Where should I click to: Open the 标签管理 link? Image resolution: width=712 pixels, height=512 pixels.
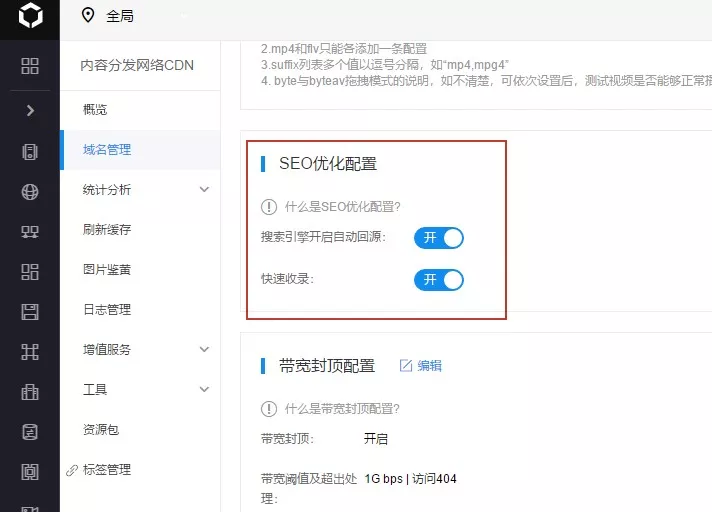107,470
